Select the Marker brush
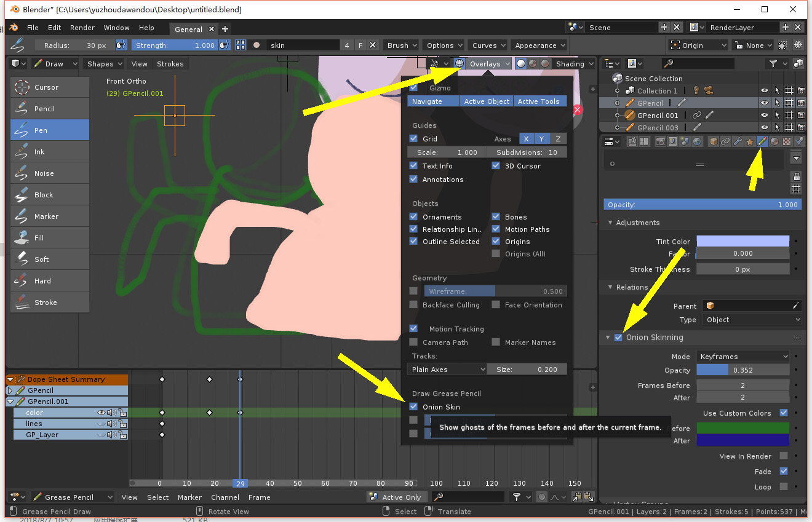Viewport: 812px width, 522px height. pyautogui.click(x=50, y=216)
